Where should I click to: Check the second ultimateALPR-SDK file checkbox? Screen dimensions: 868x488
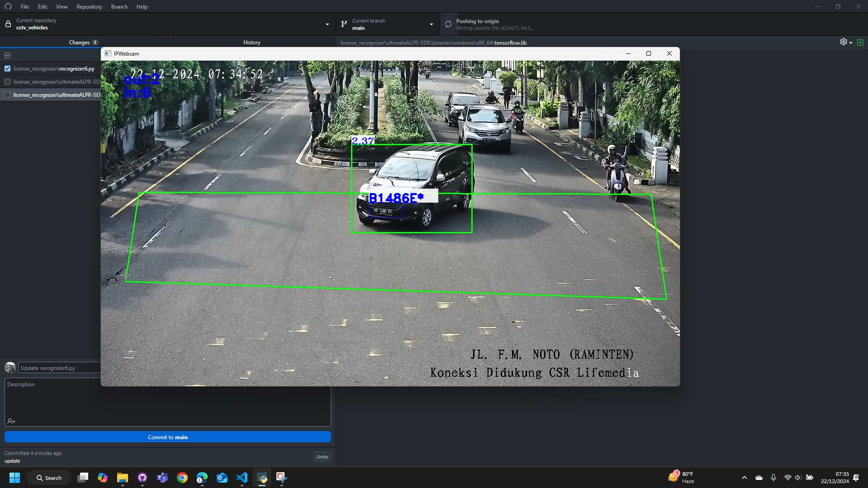pyautogui.click(x=8, y=95)
